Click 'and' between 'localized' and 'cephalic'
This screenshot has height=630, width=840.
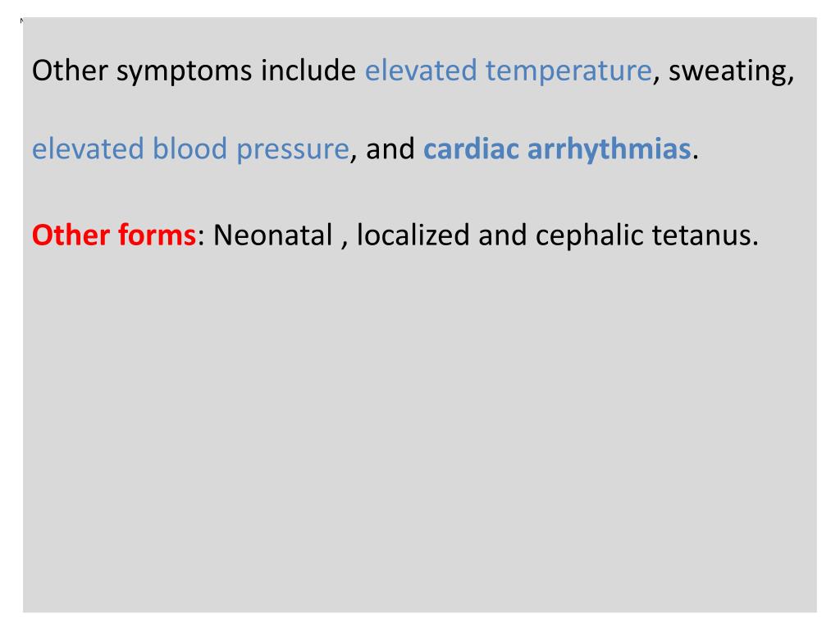[x=503, y=235]
